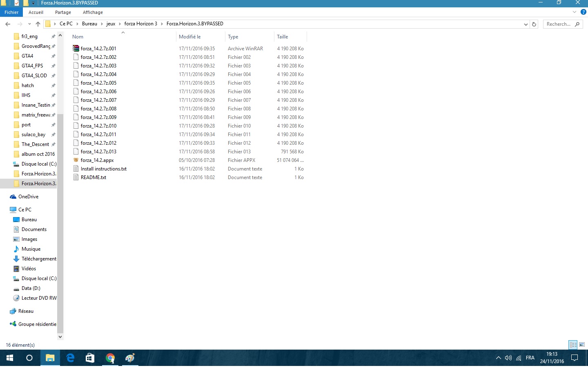Open the Action Center notifications
The width and height of the screenshot is (588, 368).
click(x=575, y=358)
